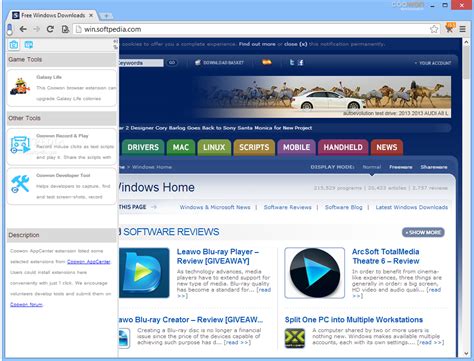Open the DRIVERS category tab
This screenshot has width=474, height=361.
click(x=143, y=147)
